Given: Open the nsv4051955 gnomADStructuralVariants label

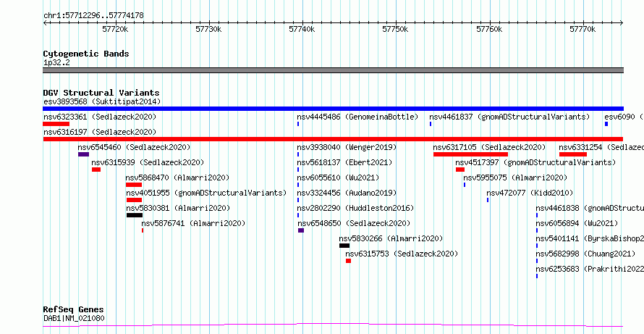Looking at the screenshot, I should point(206,193).
